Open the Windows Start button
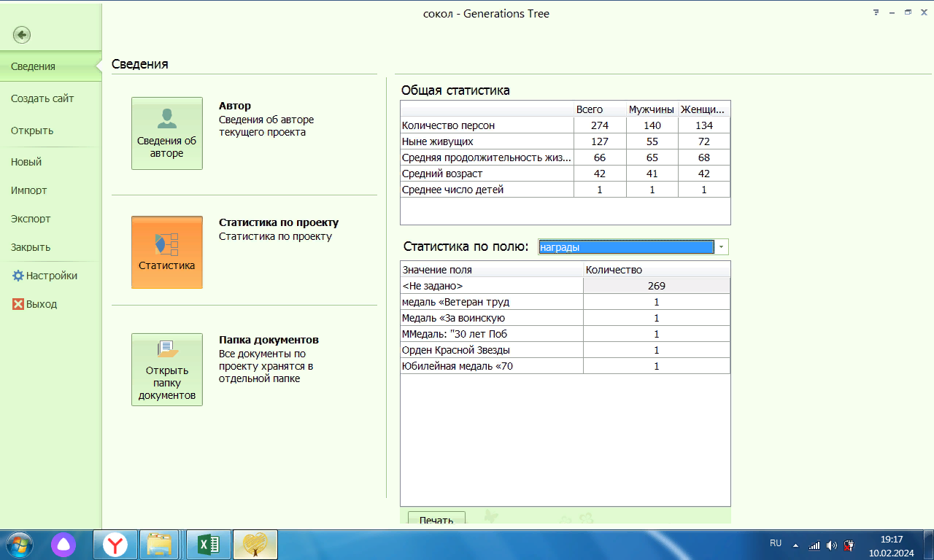 (20, 544)
